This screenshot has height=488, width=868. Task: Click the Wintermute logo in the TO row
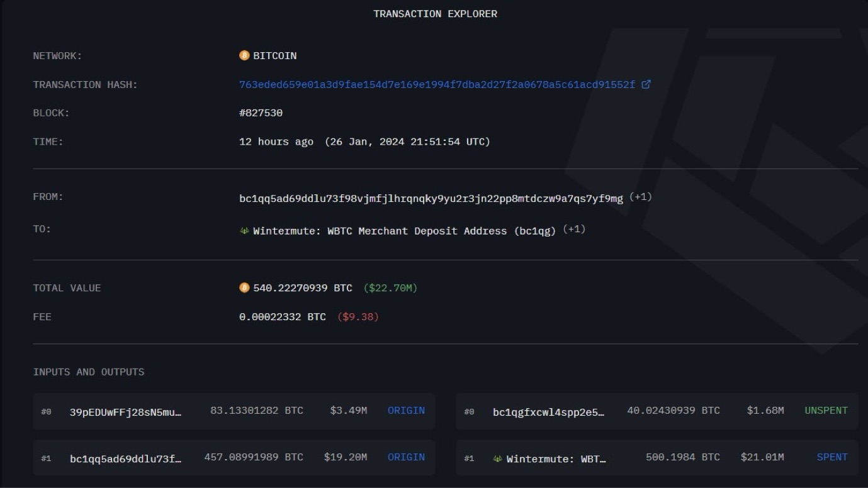(x=244, y=231)
